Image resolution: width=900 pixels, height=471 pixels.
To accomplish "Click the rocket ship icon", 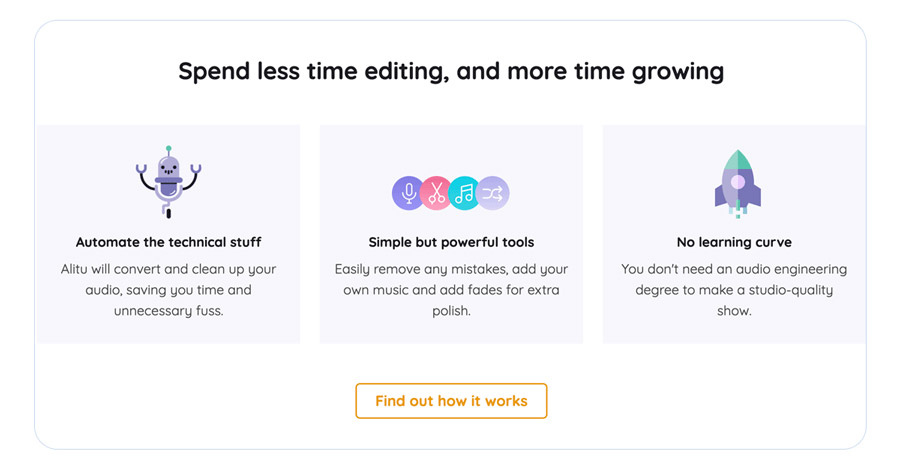I will [x=737, y=183].
